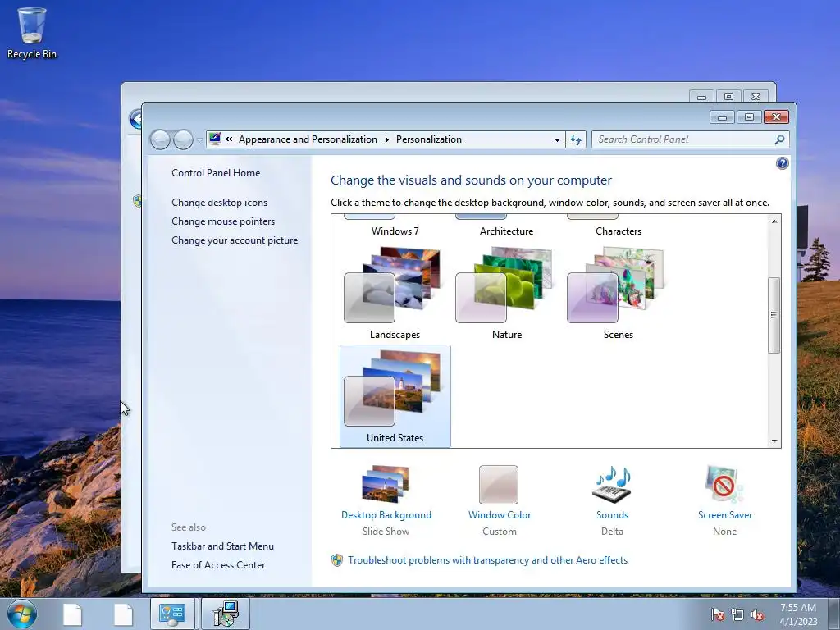Image resolution: width=840 pixels, height=630 pixels.
Task: Click the Back navigation button
Action: pyautogui.click(x=160, y=139)
